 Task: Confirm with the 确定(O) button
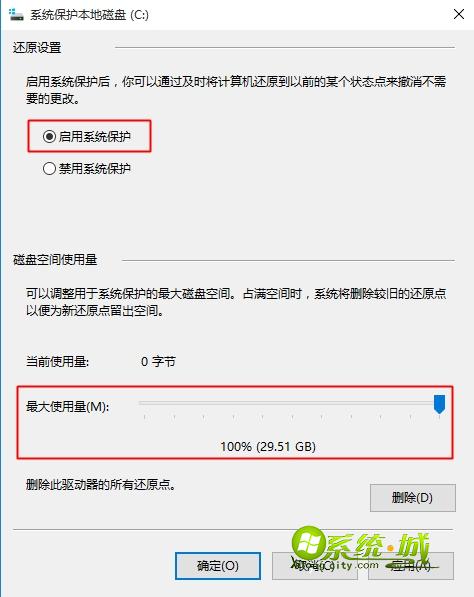(x=218, y=566)
